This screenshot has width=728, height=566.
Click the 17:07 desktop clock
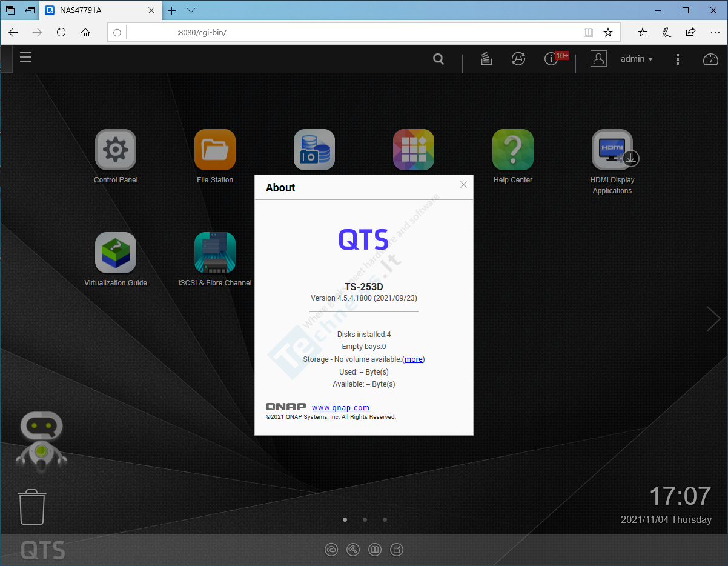pyautogui.click(x=680, y=496)
